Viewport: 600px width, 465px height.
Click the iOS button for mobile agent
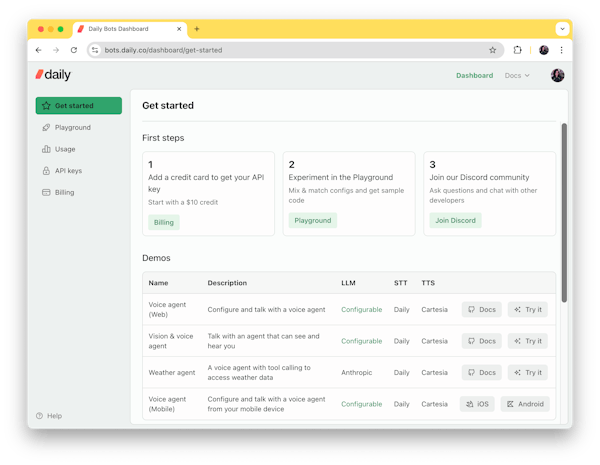pyautogui.click(x=477, y=404)
